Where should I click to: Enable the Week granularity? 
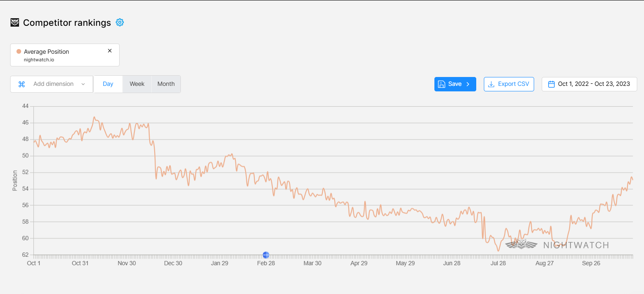click(136, 84)
